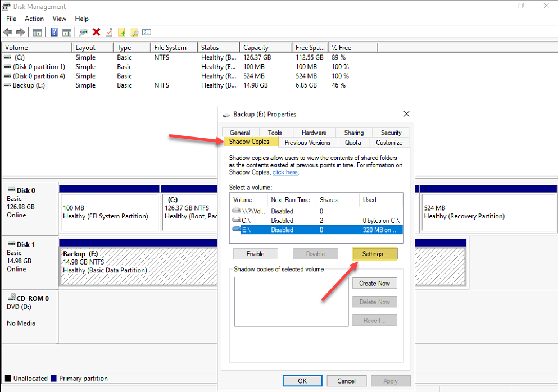
Task: Click the drive icon beside C:\ in volume list
Action: pyautogui.click(x=237, y=220)
